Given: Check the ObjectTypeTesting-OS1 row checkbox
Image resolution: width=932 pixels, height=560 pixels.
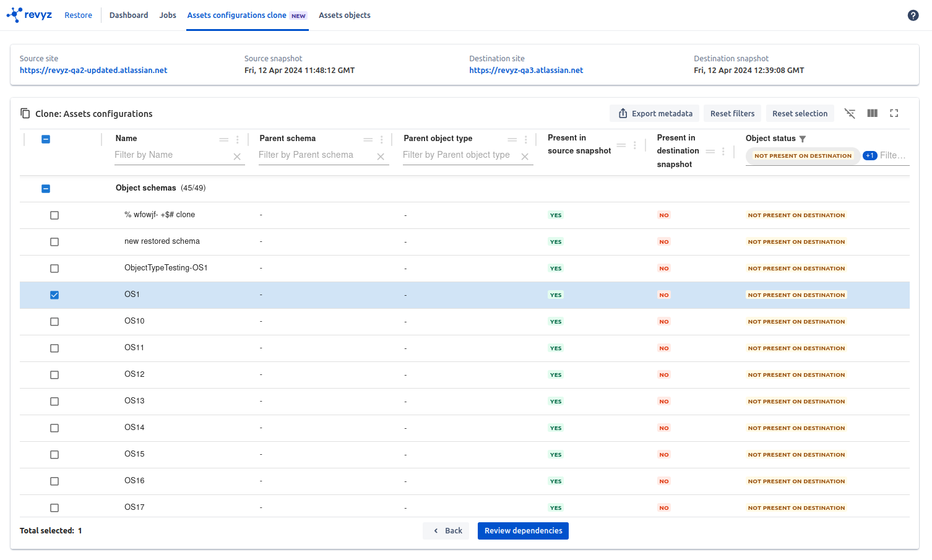Looking at the screenshot, I should point(54,269).
